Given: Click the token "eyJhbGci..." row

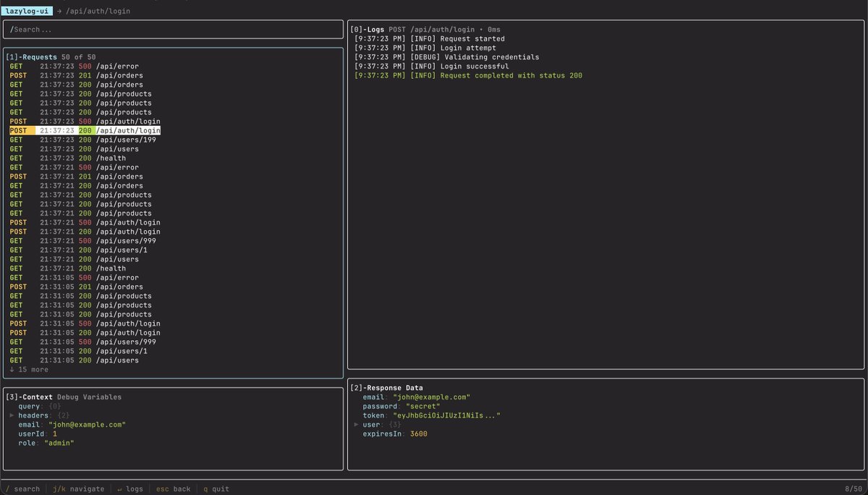Looking at the screenshot, I should click(x=432, y=415).
